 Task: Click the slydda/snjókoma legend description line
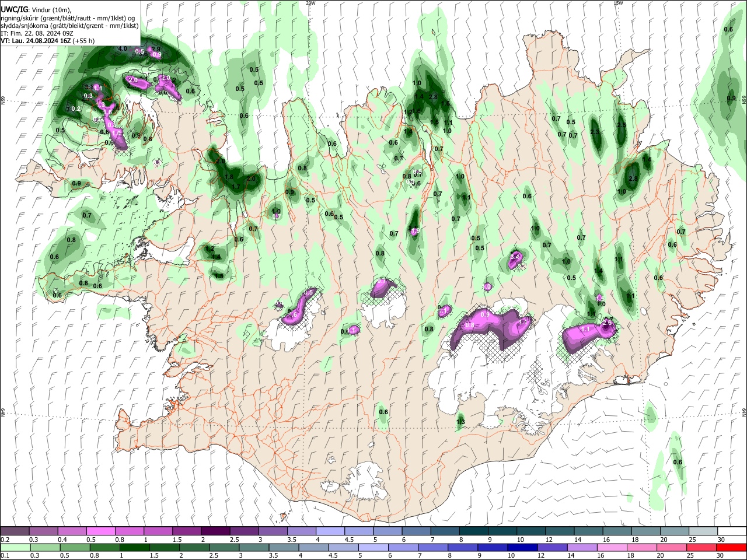69,26
